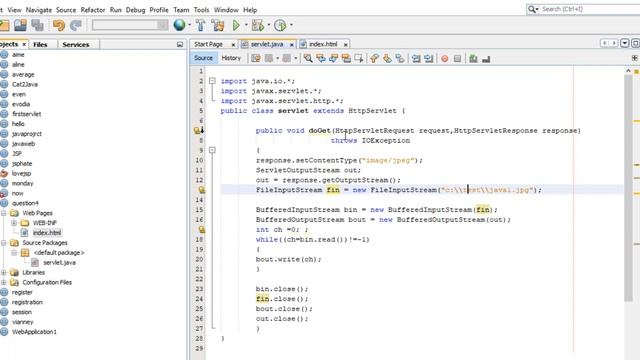Switch to the Services tab
Image resolution: width=640 pixels, height=360 pixels.
76,44
